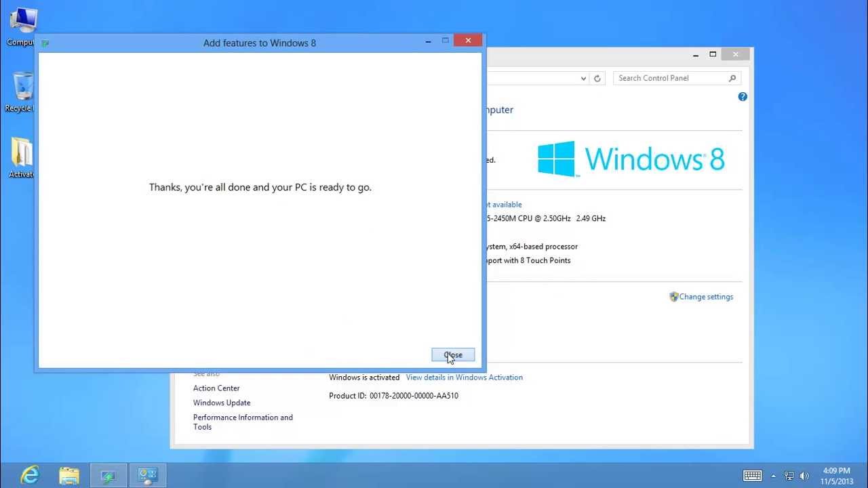
Task: Click the Product ID 00178-20000-00000-AA510 text
Action: coord(393,396)
